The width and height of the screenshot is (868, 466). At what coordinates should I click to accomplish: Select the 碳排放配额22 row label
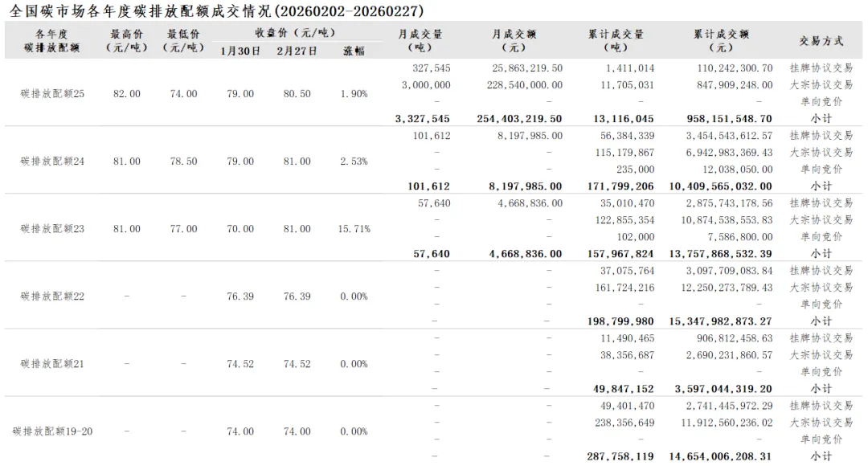[52, 296]
